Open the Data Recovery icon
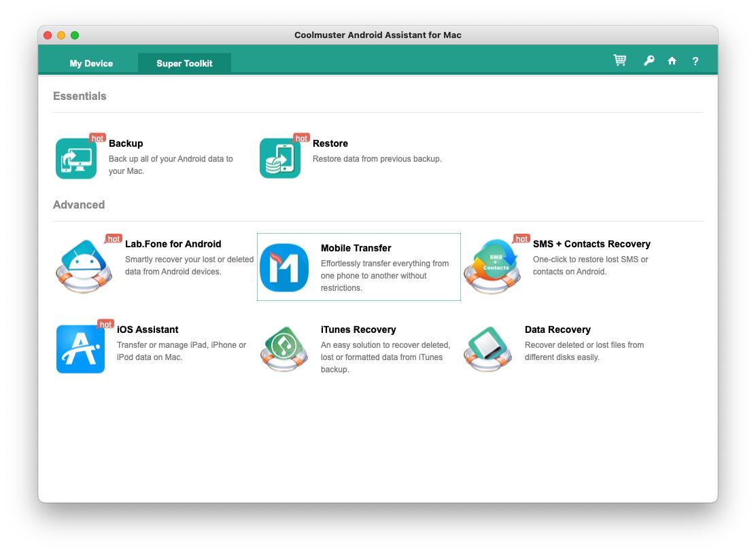Viewport: 756px width, 553px height. pos(488,349)
